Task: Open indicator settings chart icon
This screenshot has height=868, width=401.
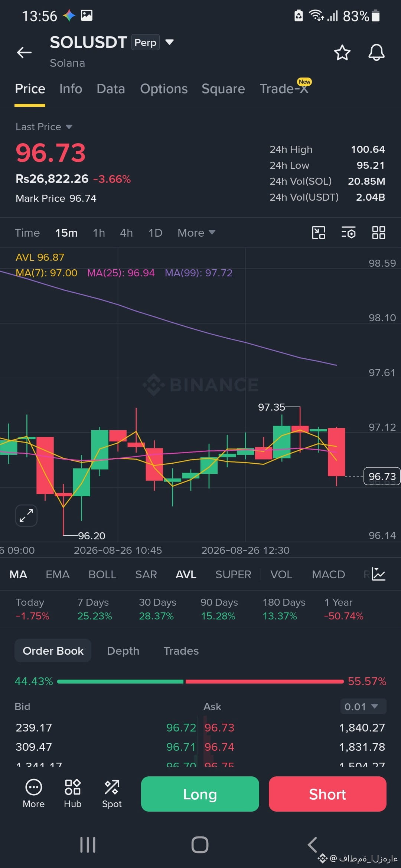Action: tap(379, 574)
